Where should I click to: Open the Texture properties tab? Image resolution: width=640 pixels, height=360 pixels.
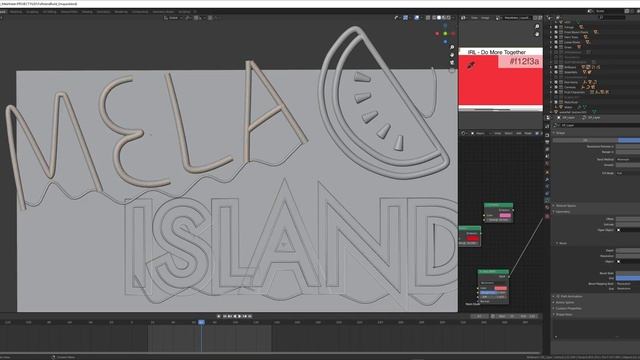(x=547, y=216)
